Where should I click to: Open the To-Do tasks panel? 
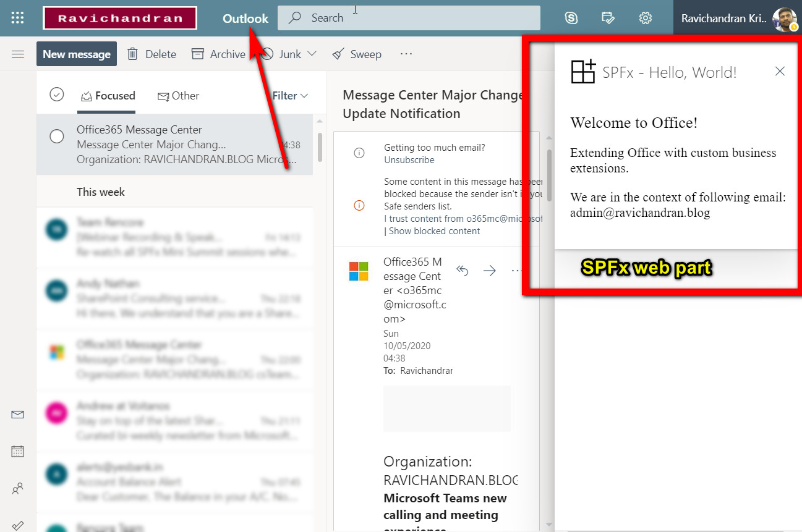pyautogui.click(x=608, y=18)
